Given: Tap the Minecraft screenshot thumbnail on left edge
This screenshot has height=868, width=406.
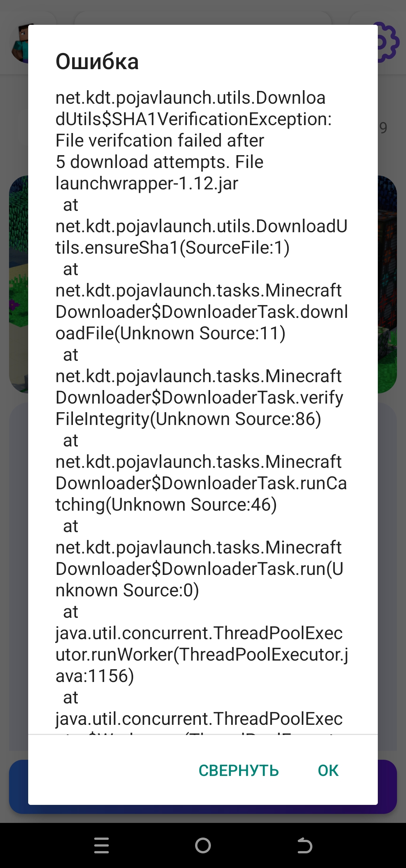Looking at the screenshot, I should pos(18,284).
